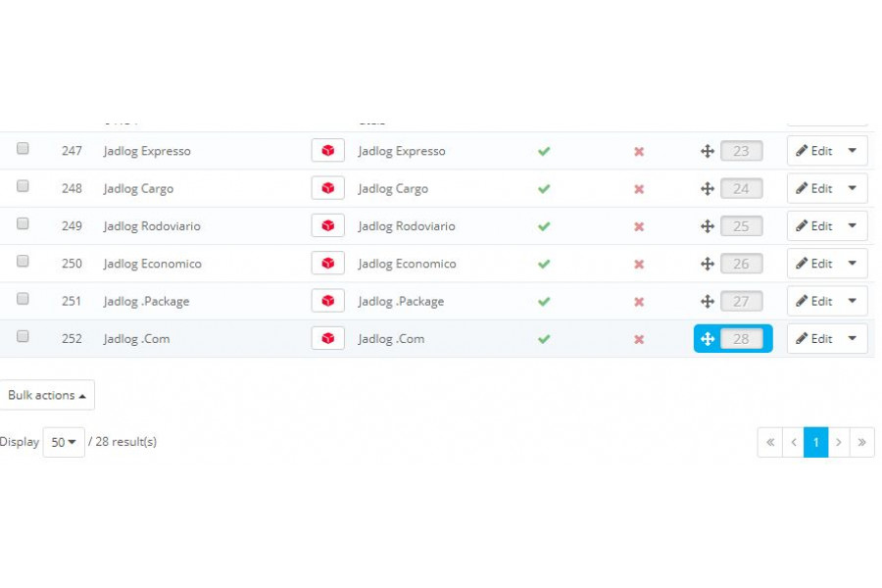Edit the Jadlog Economico carrier
882x588 pixels.
click(814, 264)
